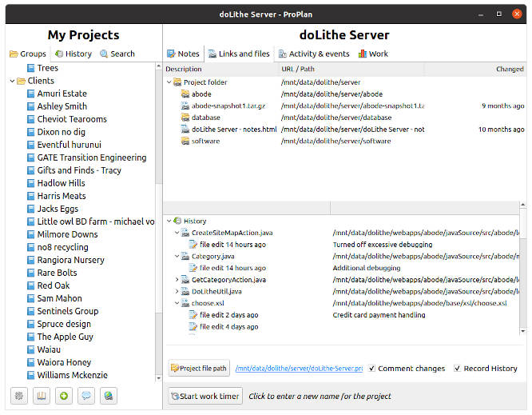Open the Search tab in My Projects

(116, 54)
